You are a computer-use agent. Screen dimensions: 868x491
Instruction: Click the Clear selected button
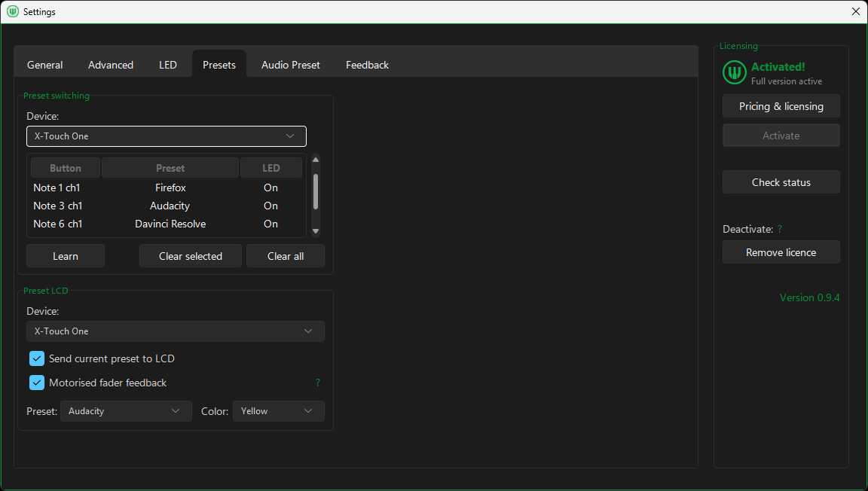(191, 256)
